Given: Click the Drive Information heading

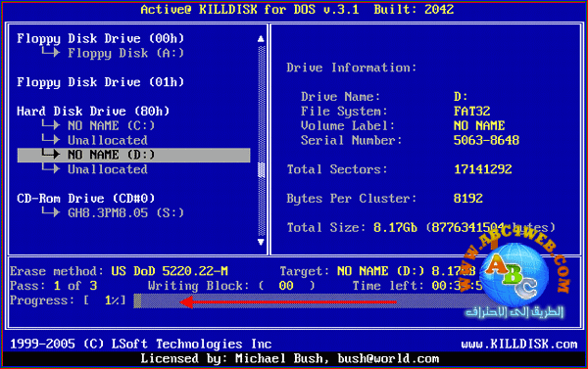Looking at the screenshot, I should 352,68.
